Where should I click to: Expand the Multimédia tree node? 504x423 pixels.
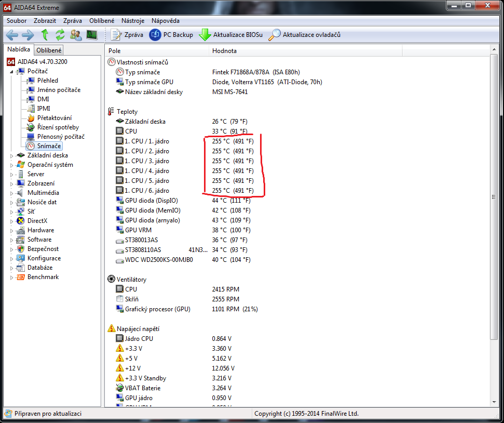click(11, 193)
